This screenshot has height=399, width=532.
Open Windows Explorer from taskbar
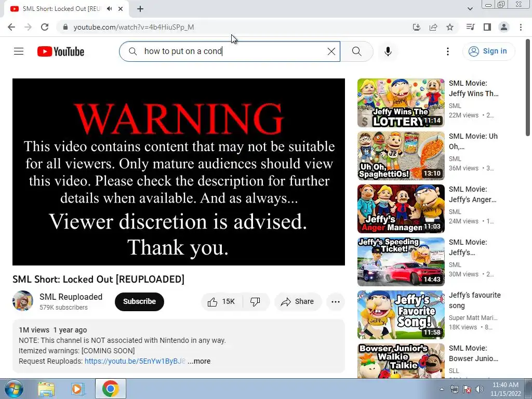[46, 389]
